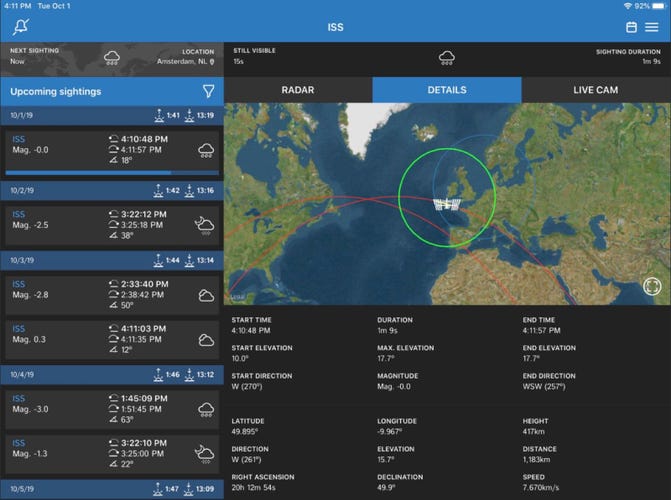Tap the location pin next to Amsterdam, NL
Screen dimensions: 671x500
(x=212, y=62)
